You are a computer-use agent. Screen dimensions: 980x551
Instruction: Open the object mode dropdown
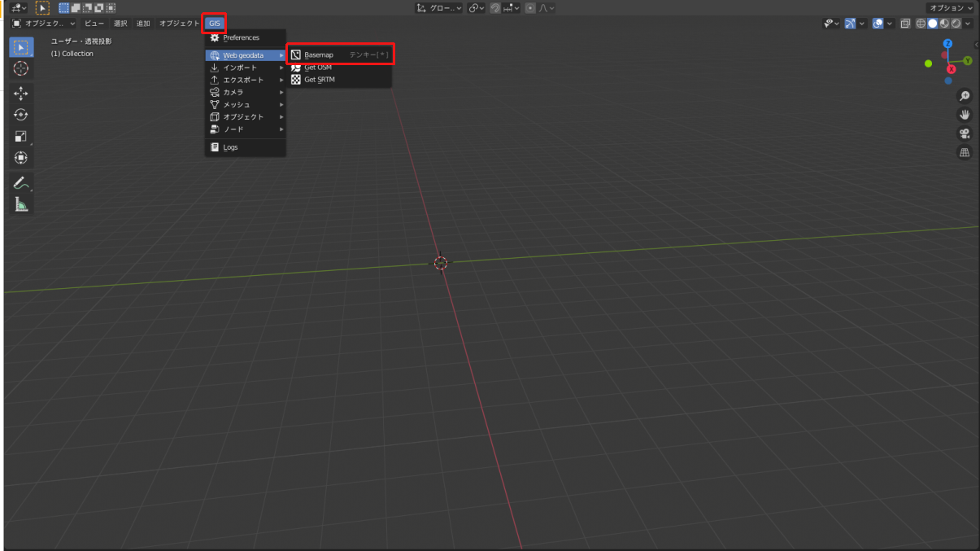coord(43,24)
